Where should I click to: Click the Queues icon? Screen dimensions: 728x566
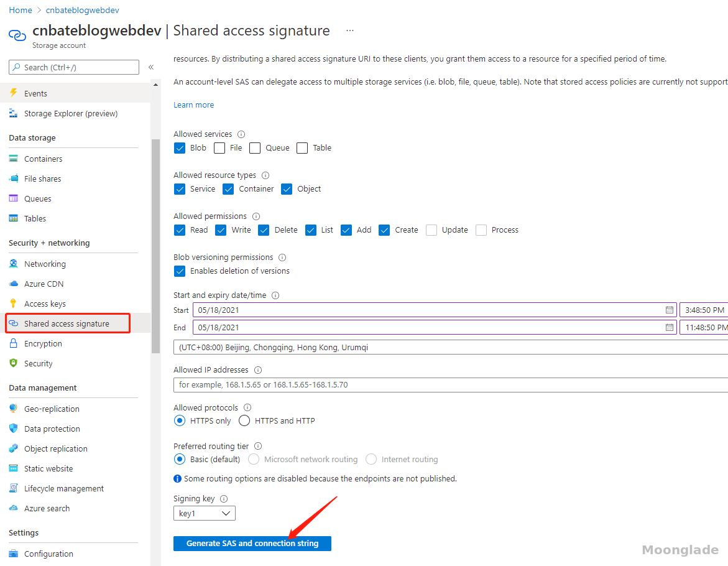coord(14,199)
